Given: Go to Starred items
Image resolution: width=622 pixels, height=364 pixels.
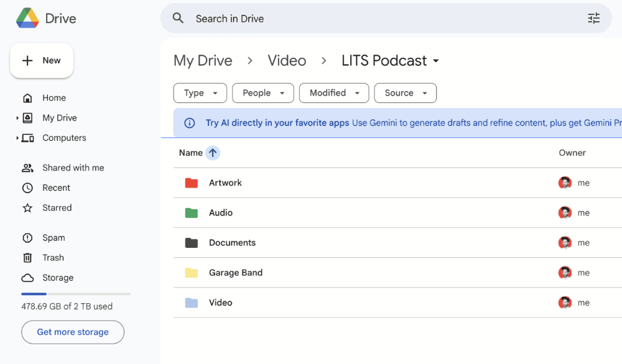Looking at the screenshot, I should click(x=57, y=208).
